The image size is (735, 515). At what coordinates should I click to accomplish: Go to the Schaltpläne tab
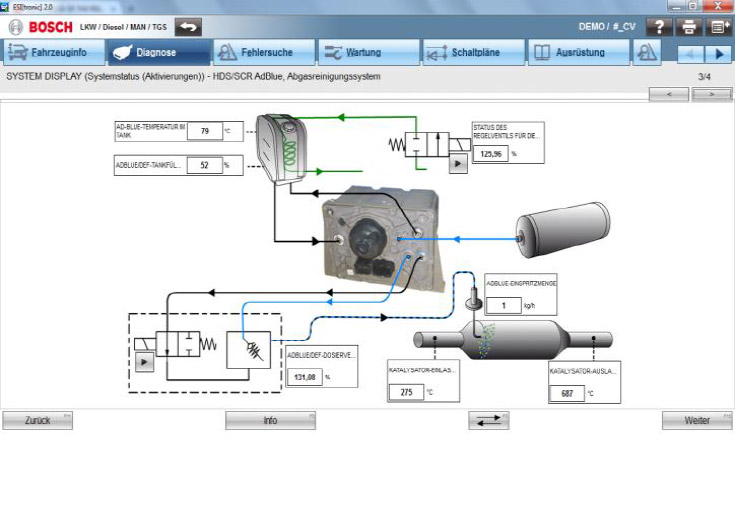473,52
